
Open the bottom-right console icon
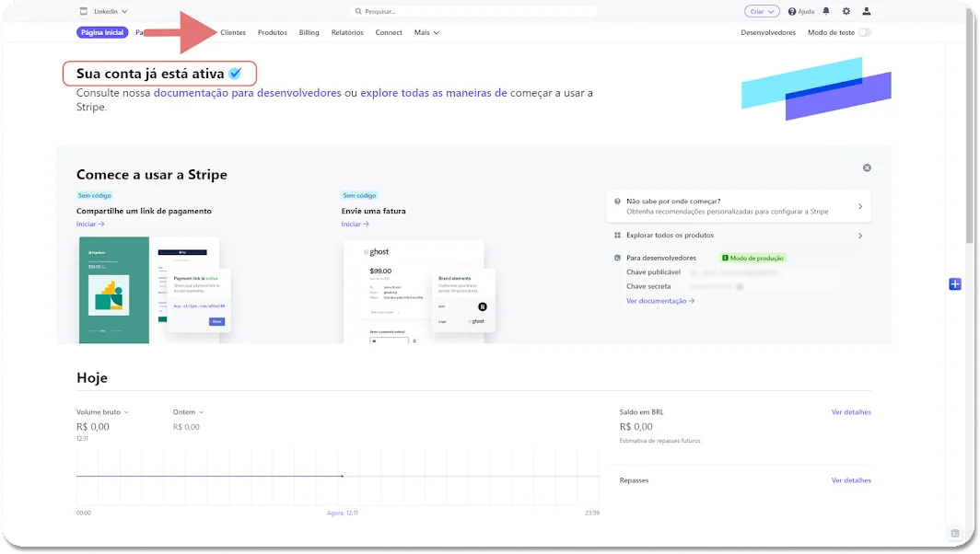[955, 534]
